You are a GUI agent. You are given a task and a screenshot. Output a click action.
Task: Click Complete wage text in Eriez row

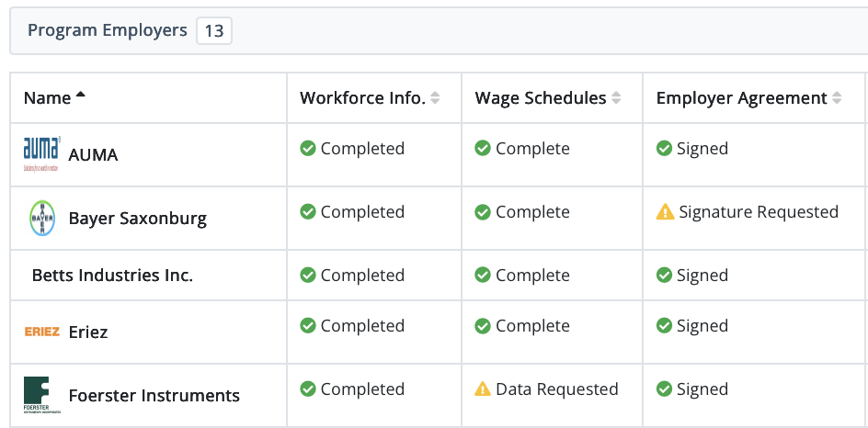click(532, 326)
